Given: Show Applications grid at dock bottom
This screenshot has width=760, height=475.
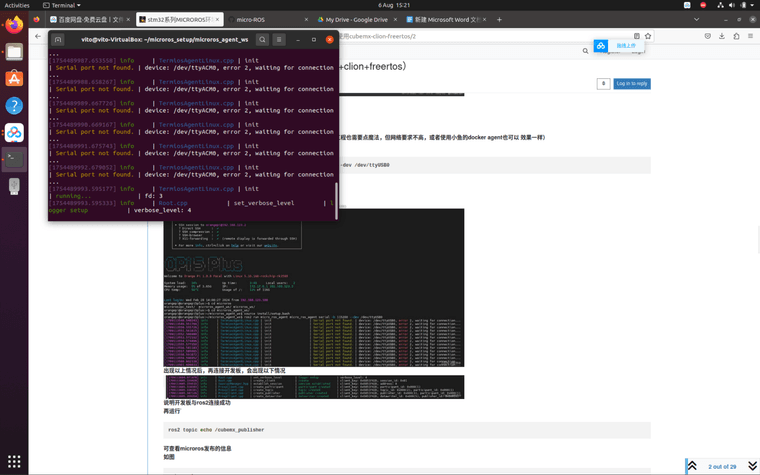Looking at the screenshot, I should point(14,461).
